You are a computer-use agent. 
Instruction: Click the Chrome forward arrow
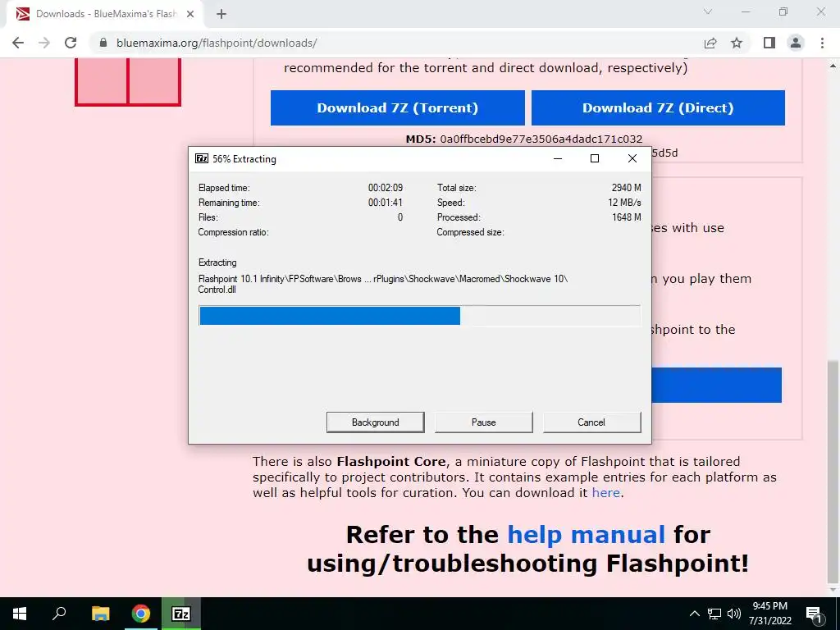click(44, 43)
